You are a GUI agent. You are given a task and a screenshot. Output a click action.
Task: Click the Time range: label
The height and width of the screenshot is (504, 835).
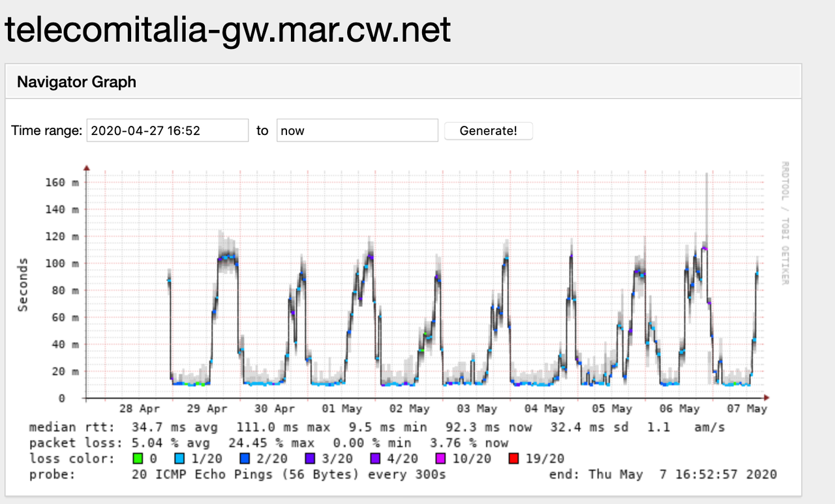tap(46, 130)
